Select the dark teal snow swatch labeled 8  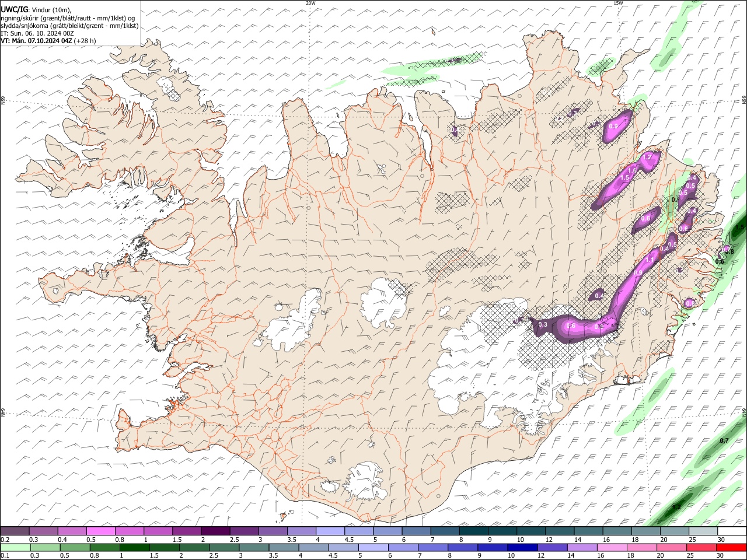pyautogui.click(x=474, y=531)
